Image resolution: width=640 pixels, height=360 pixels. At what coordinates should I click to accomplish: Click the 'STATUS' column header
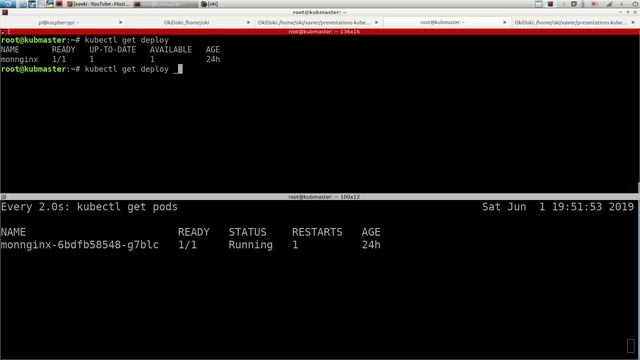click(x=247, y=232)
